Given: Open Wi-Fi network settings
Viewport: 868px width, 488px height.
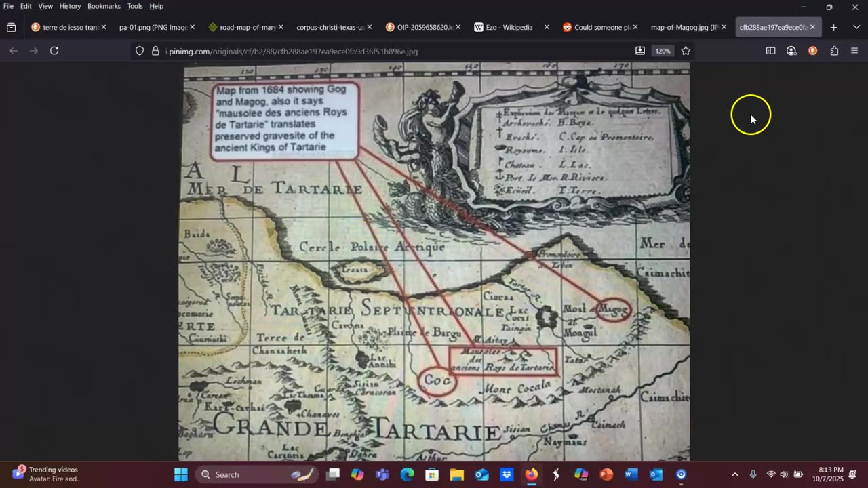Looking at the screenshot, I should pos(770,474).
